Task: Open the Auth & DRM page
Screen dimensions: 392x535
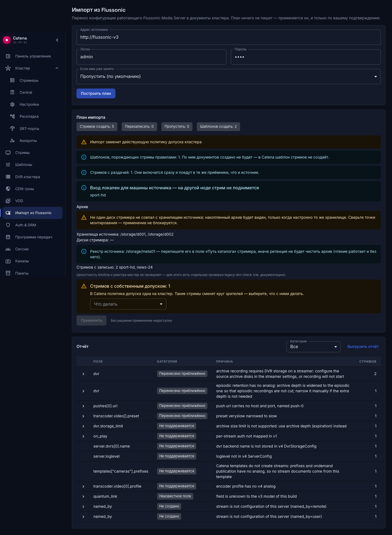Action: point(33,225)
